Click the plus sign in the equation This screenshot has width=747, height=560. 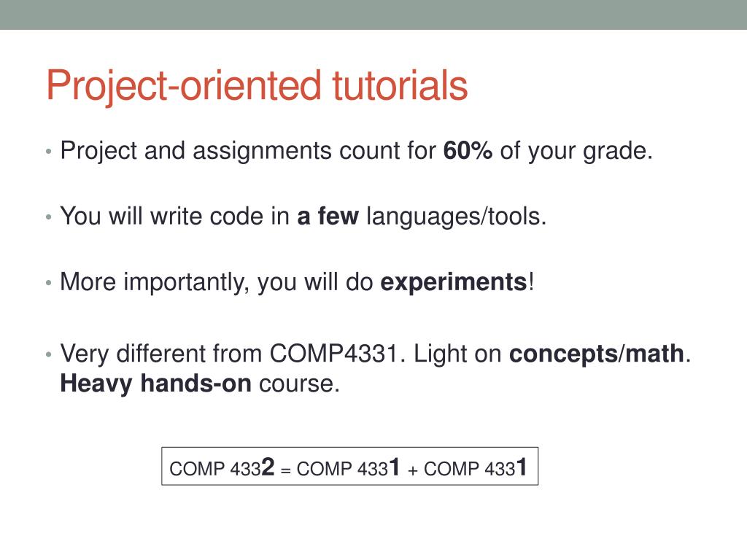click(x=412, y=470)
